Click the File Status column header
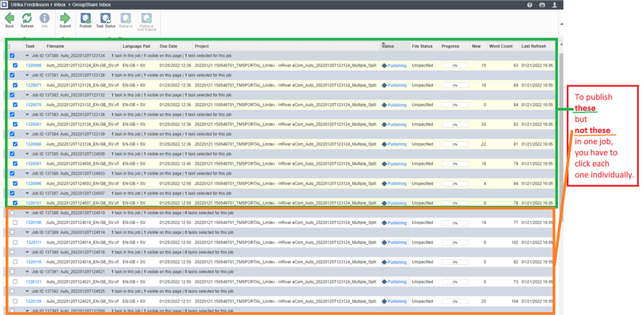 [422, 47]
